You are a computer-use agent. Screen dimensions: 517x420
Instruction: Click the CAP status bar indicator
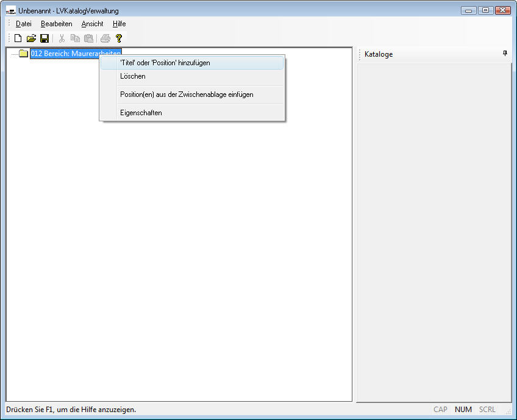tap(440, 410)
